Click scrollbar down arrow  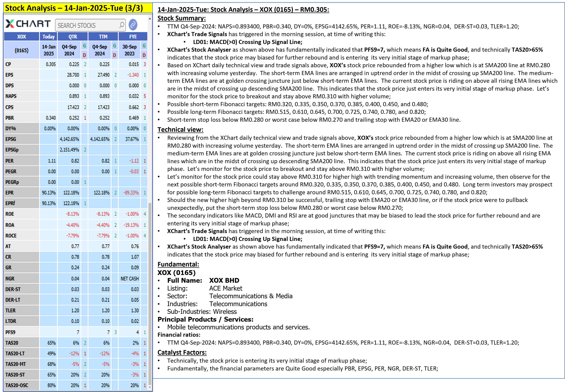coord(150,387)
